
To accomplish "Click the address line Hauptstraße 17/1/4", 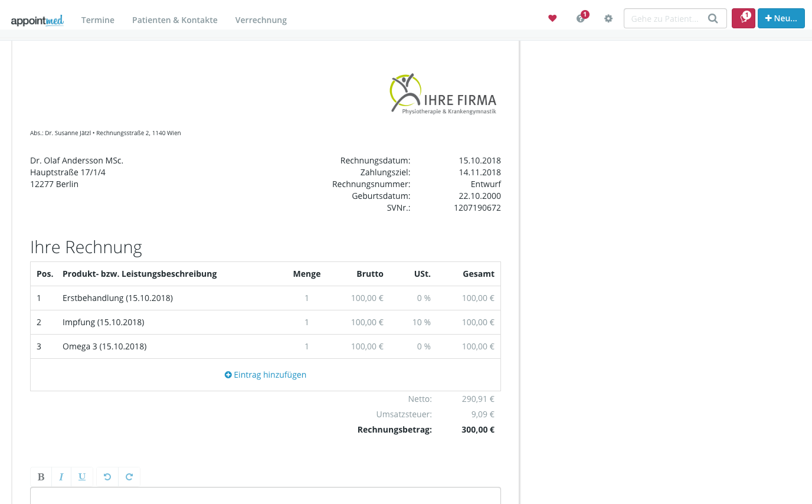I will tap(68, 172).
